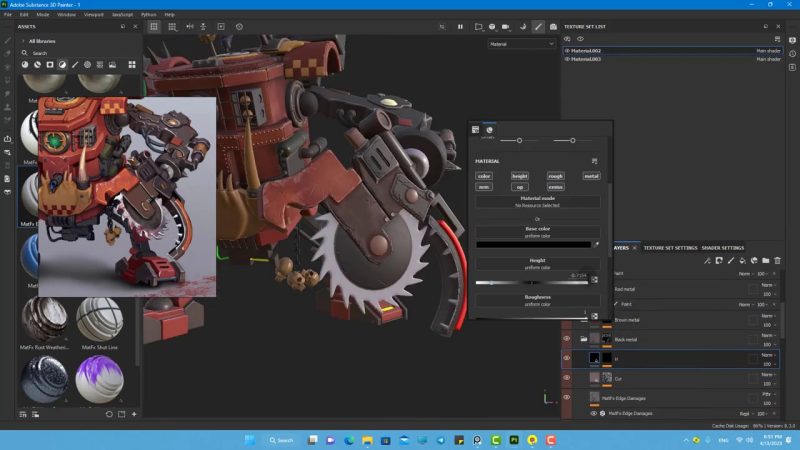The image size is (800, 450).
Task: Toggle visibility of Black metal layer
Action: tap(566, 339)
